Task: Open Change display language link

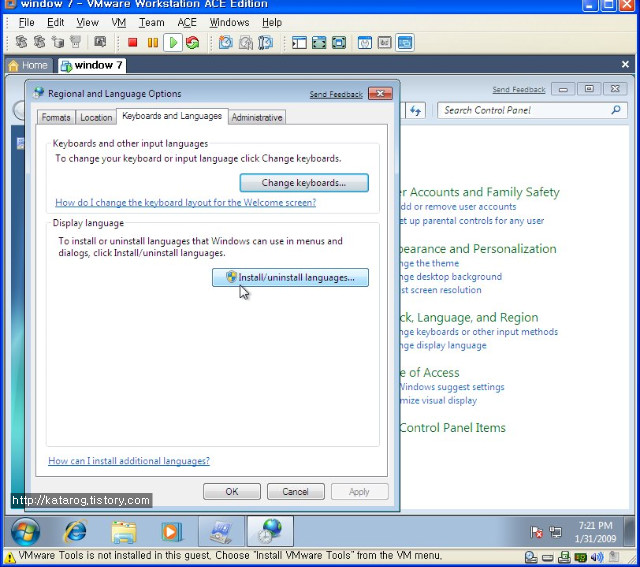Action: (x=444, y=345)
